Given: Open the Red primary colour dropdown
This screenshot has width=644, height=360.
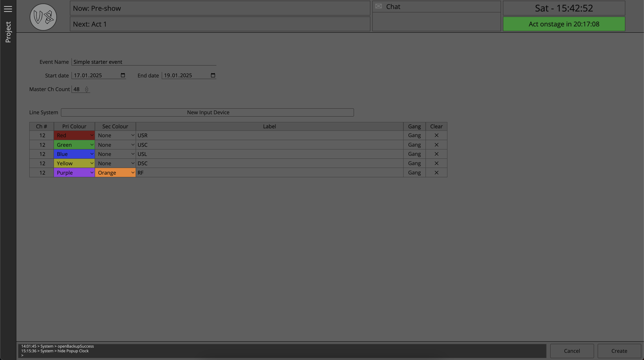Looking at the screenshot, I should 74,135.
